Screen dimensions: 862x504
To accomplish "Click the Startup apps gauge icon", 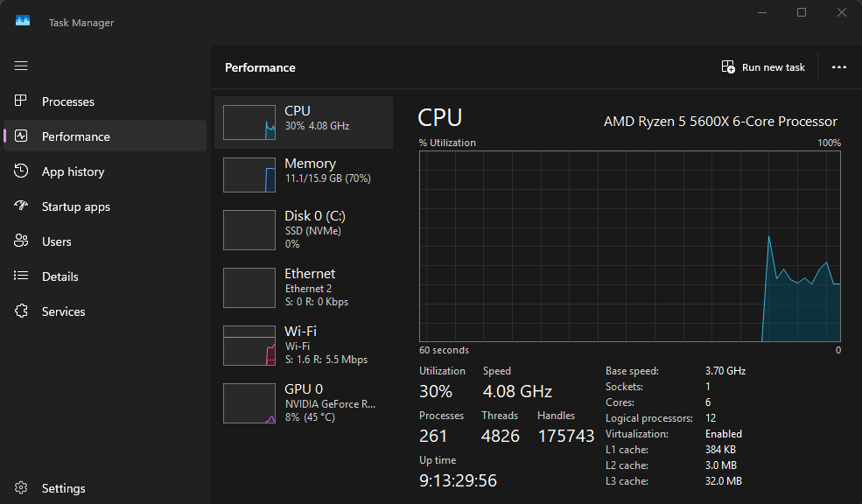I will (21, 206).
